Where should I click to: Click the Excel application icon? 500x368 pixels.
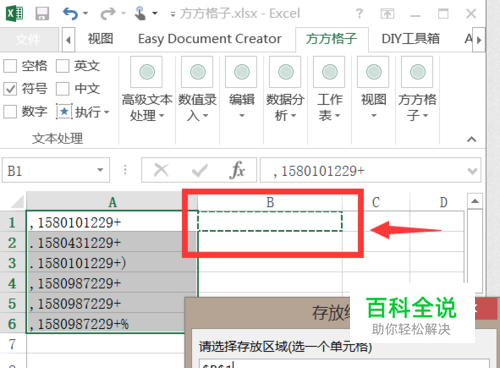tap(14, 14)
